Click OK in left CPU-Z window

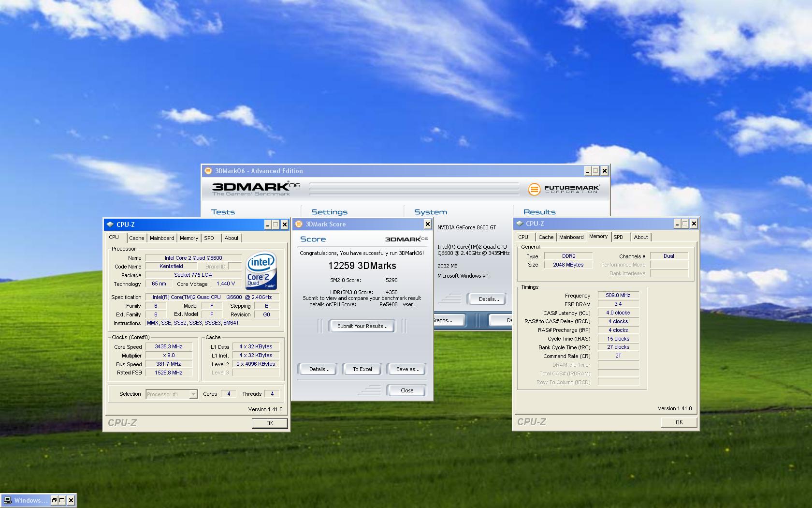[270, 423]
